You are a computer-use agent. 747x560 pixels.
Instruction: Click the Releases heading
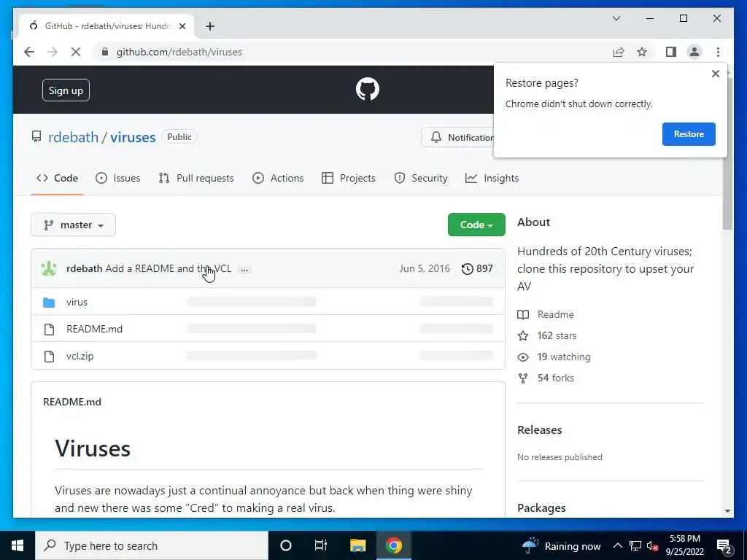pyautogui.click(x=539, y=430)
